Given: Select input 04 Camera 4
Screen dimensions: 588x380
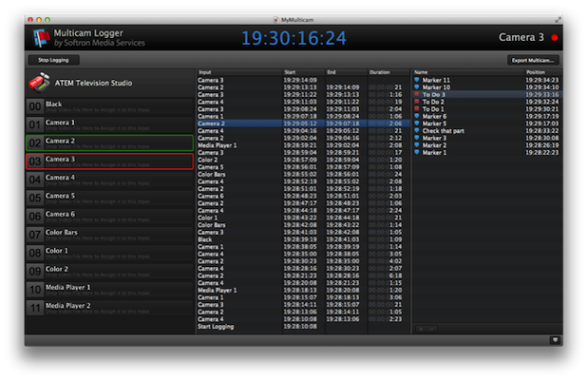Looking at the screenshot, I should pyautogui.click(x=109, y=180).
